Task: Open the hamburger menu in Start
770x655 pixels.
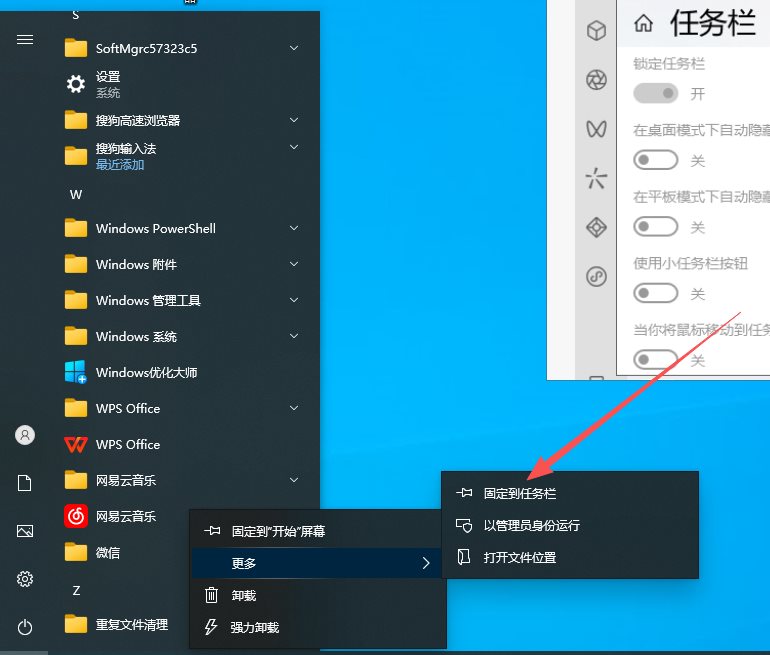Action: point(25,39)
